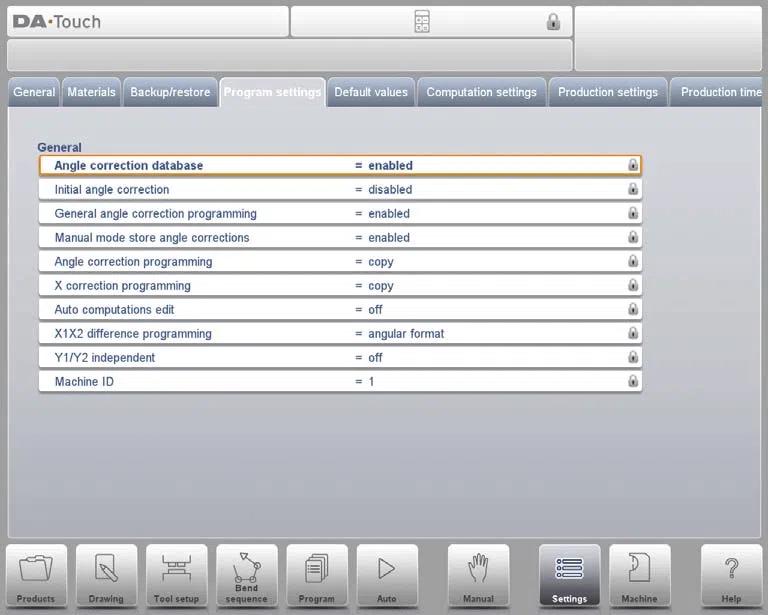This screenshot has width=768, height=615.
Task: Toggle General angle correction programming enabled value
Action: pyautogui.click(x=389, y=213)
